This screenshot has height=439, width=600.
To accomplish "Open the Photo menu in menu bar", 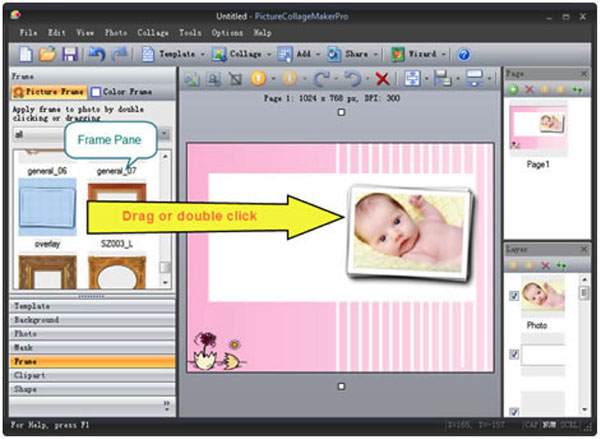I will pos(114,33).
